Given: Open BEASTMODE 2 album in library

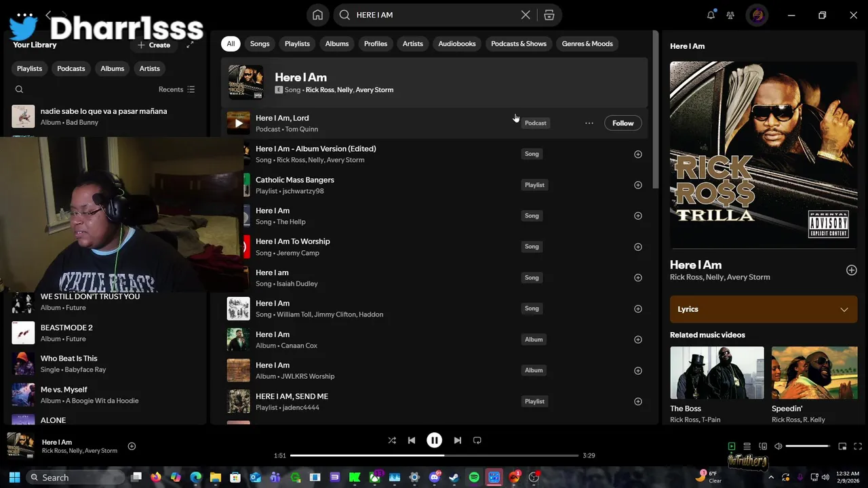Looking at the screenshot, I should point(105,333).
